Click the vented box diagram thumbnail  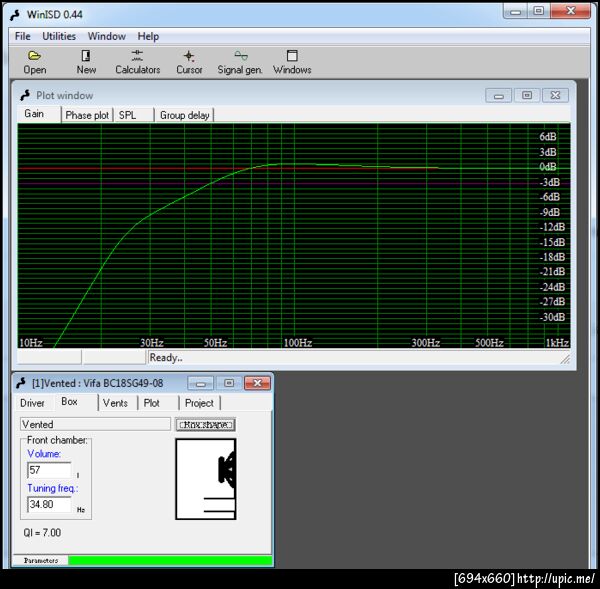pos(205,479)
